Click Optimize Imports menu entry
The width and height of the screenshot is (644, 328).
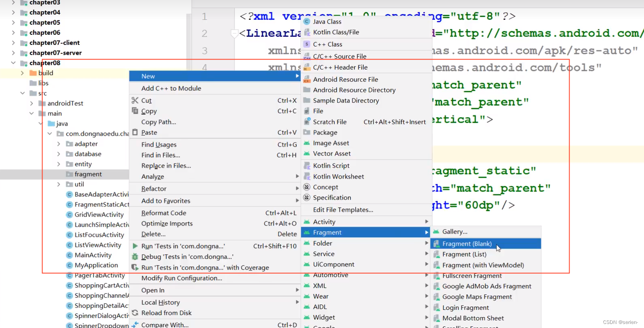point(215,224)
